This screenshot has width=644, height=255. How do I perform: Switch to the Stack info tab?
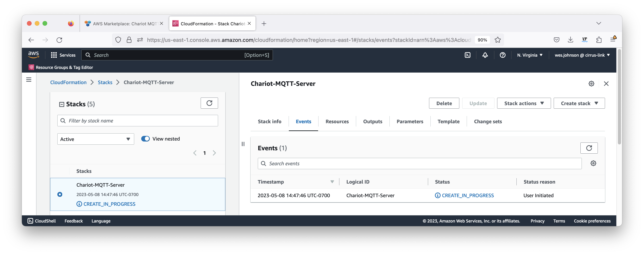click(270, 121)
